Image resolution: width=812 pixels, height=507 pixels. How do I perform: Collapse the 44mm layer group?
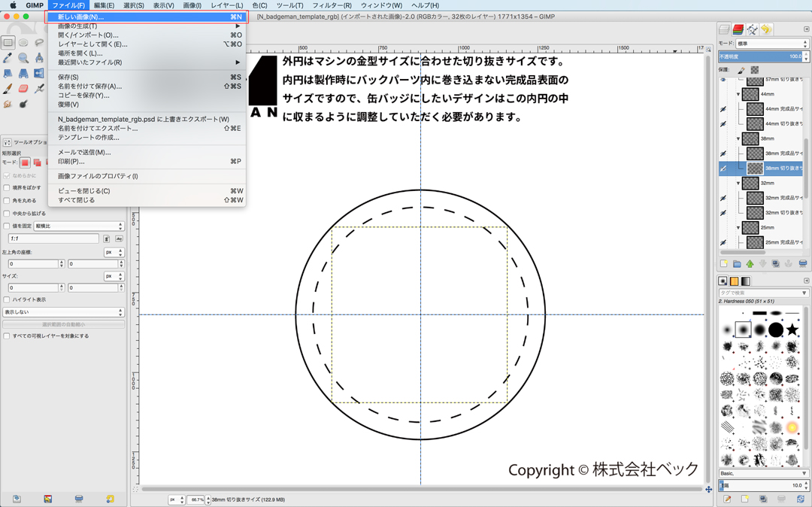[738, 94]
